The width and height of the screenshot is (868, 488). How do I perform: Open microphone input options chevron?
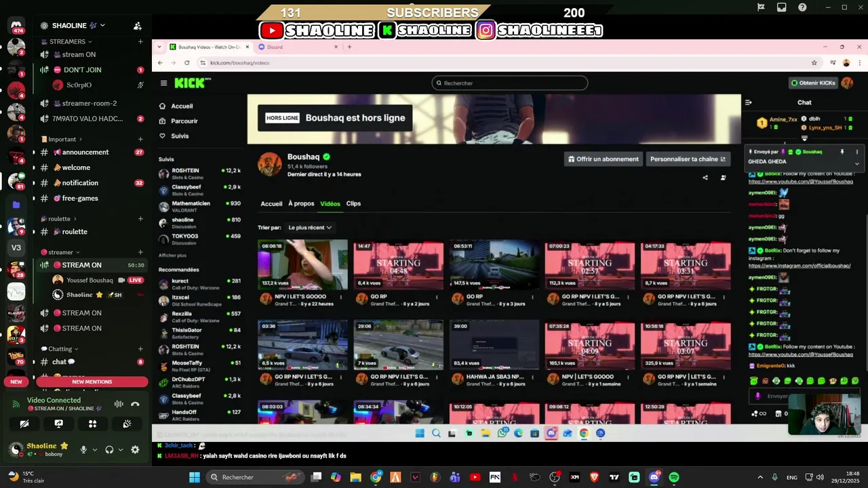pos(94,449)
